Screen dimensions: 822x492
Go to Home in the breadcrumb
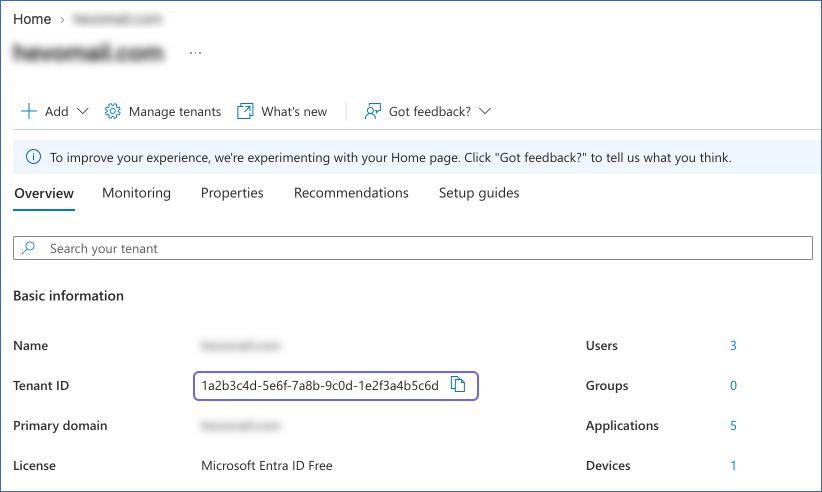[32, 19]
